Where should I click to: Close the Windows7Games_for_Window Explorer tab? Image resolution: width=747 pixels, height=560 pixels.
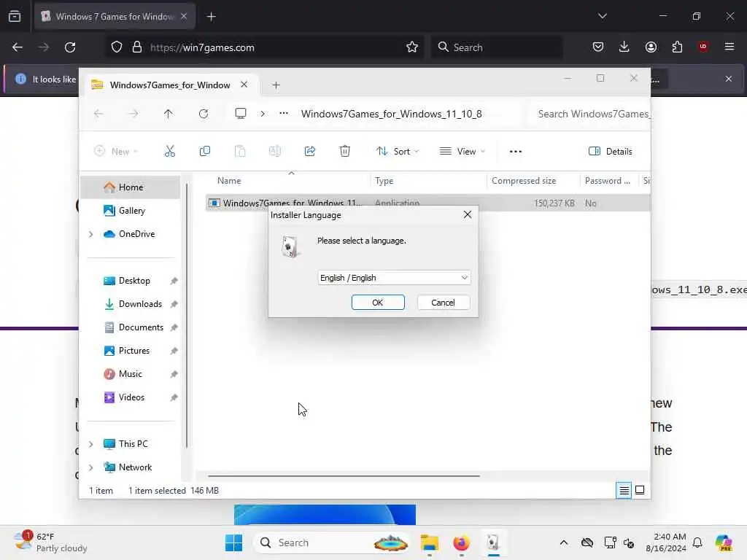pos(244,85)
